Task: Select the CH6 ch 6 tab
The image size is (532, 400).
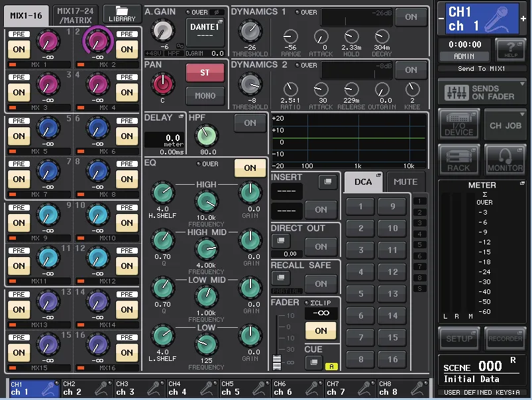Action: 298,388
